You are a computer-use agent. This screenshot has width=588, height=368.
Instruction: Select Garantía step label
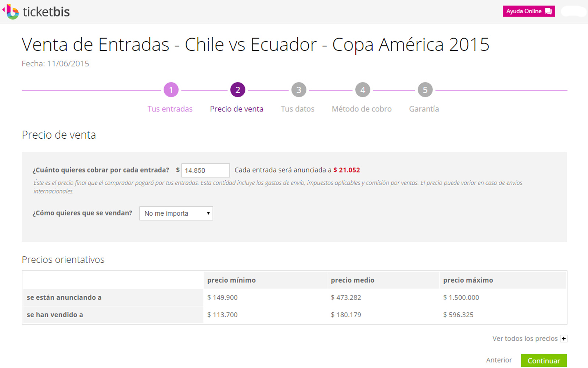(x=424, y=109)
